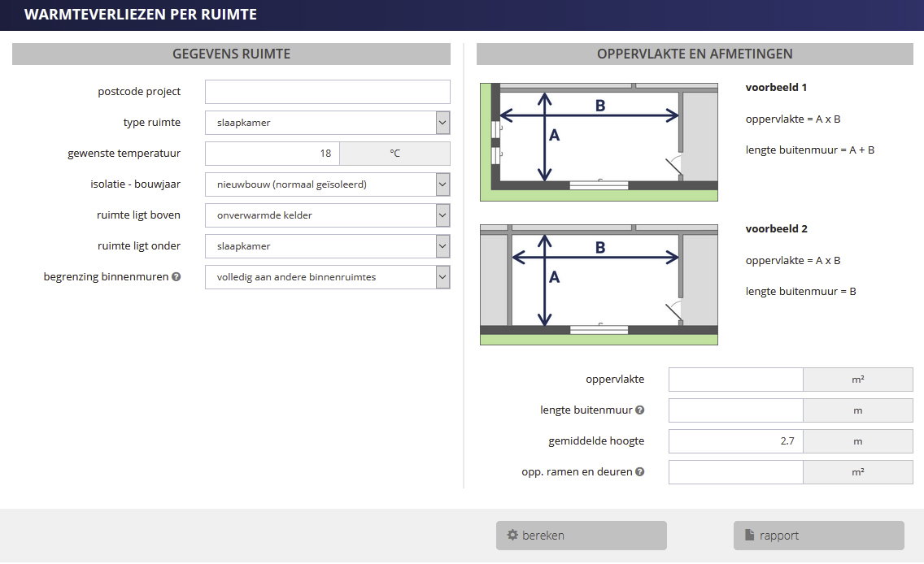The image size is (924, 564).
Task: Click the document icon on the rapport button
Action: (x=750, y=535)
